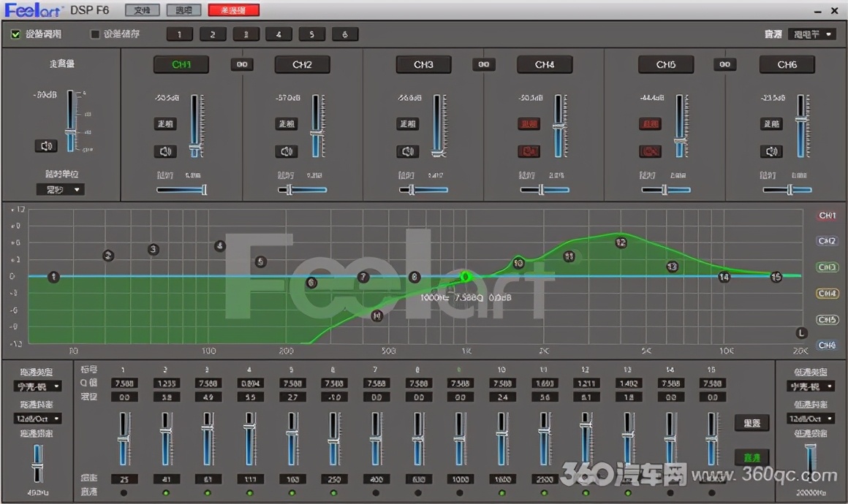Toggle the link icon between CH5 and CH6
Screen dimensions: 848x504
(724, 64)
